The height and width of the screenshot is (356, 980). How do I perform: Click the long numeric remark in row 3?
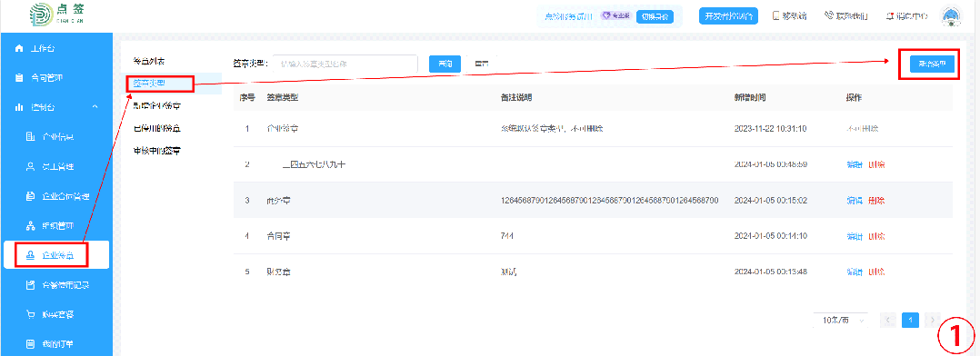click(609, 201)
